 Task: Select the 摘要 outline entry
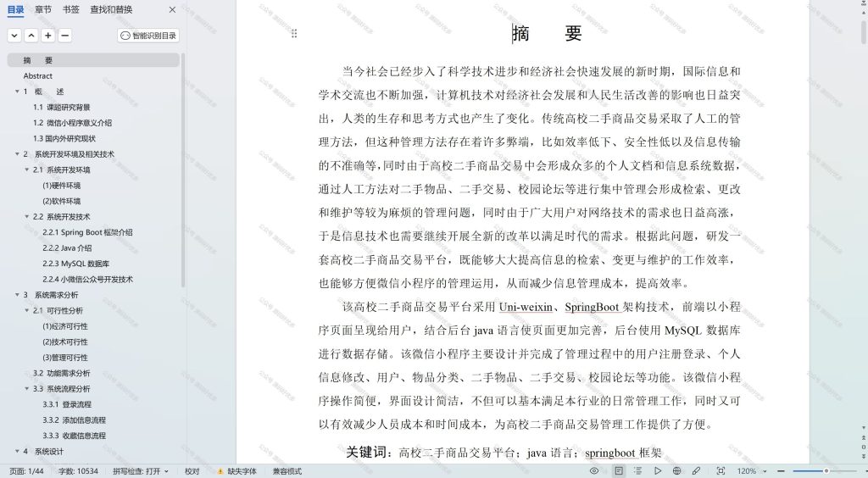click(93, 60)
